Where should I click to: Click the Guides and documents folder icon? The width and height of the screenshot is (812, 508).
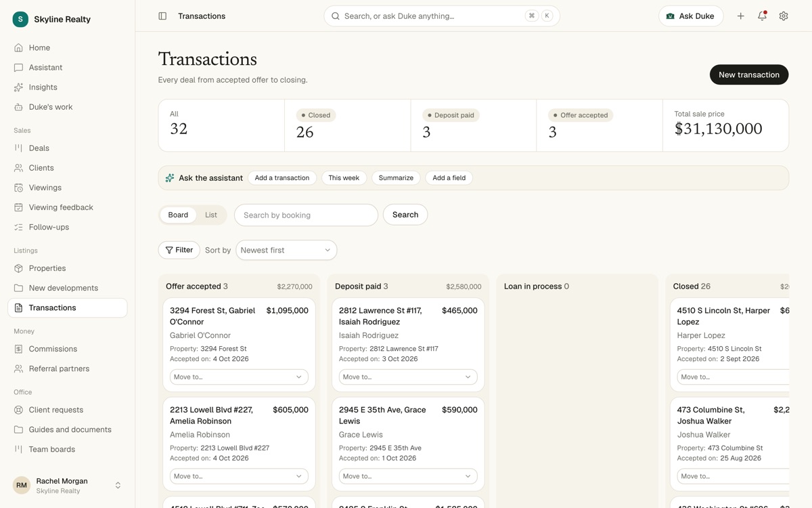click(18, 429)
